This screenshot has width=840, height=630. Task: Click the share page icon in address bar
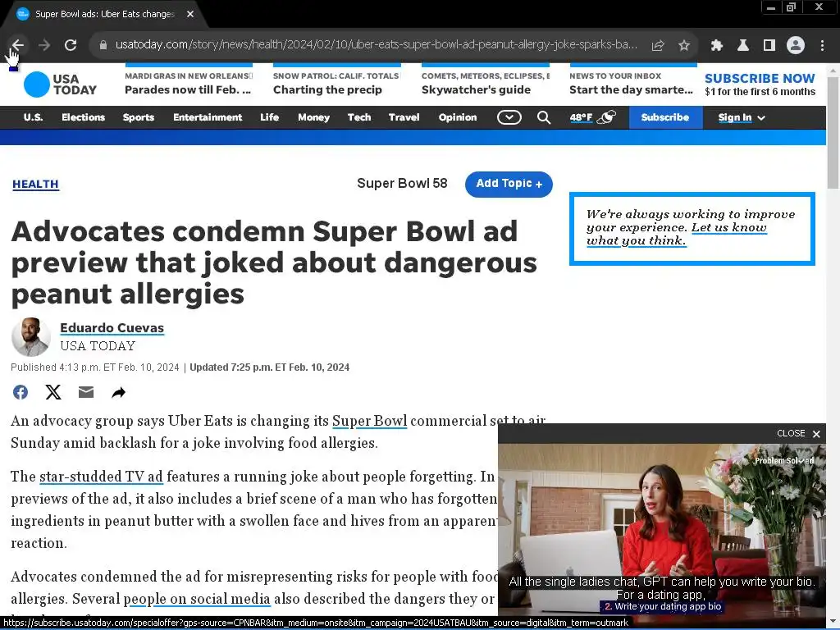click(658, 46)
